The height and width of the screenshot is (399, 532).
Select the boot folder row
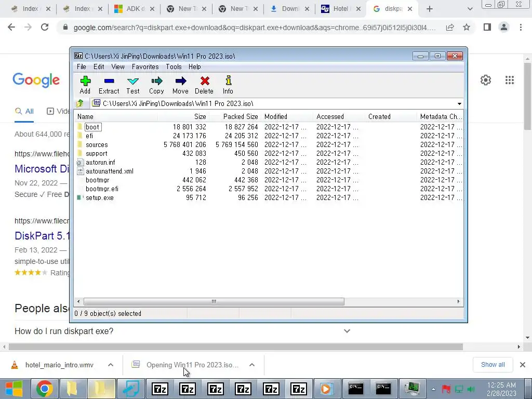click(x=269, y=127)
